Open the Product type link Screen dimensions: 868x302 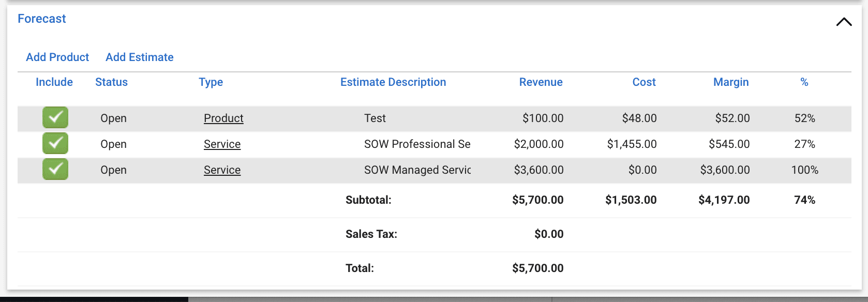[x=223, y=118]
